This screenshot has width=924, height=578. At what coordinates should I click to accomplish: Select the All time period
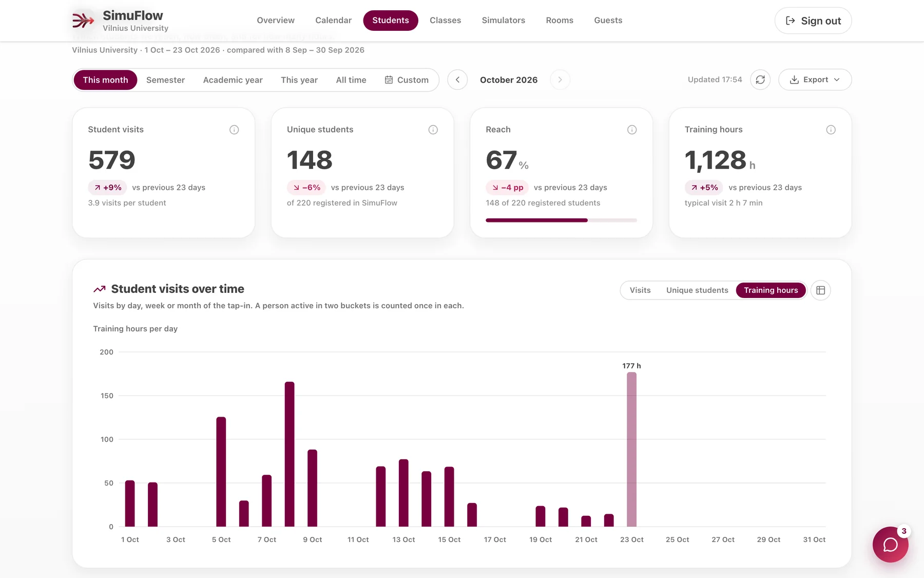[351, 80]
